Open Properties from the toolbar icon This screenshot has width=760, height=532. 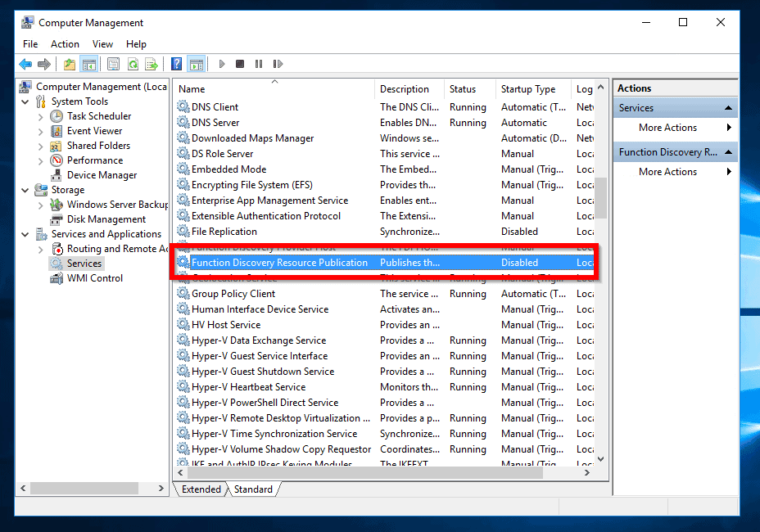[113, 64]
